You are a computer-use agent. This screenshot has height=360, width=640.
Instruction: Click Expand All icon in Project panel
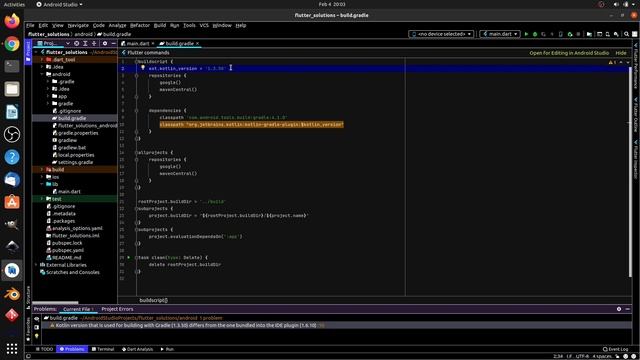85,43
